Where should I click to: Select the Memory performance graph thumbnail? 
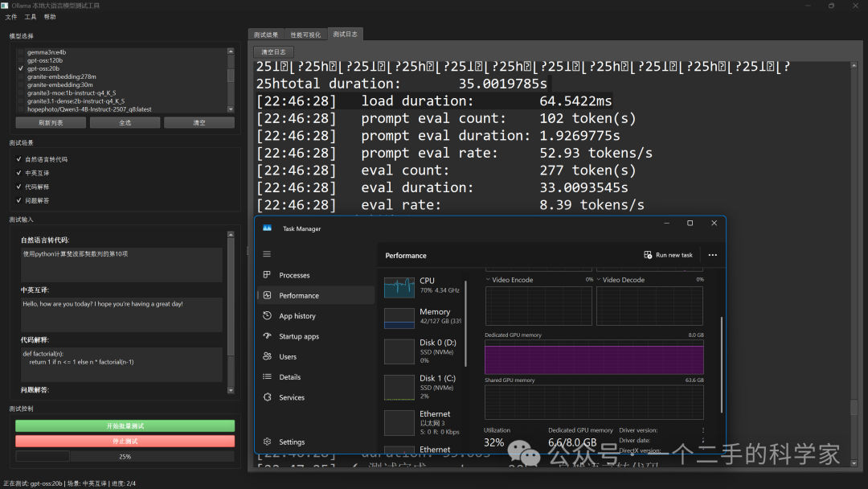pos(399,318)
